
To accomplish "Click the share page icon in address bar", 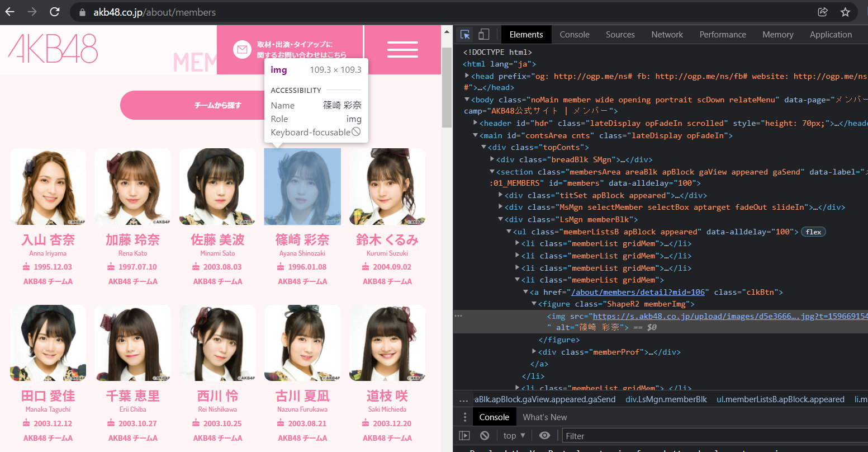I will tap(822, 12).
